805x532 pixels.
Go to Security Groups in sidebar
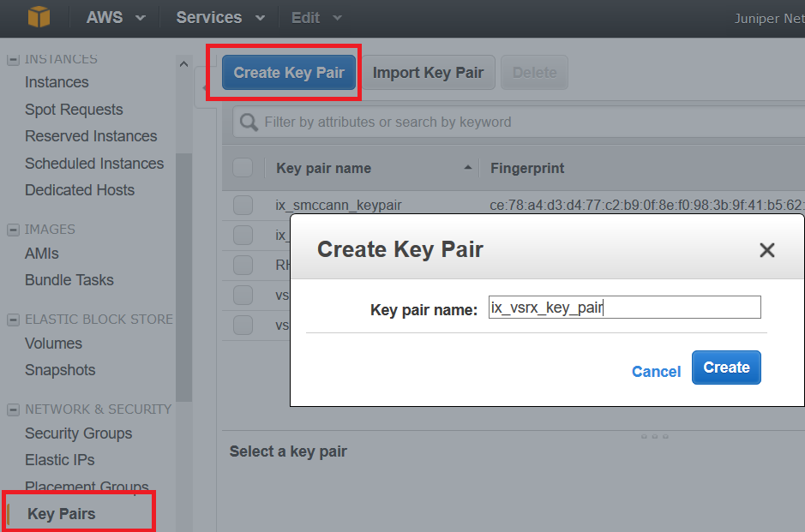78,433
